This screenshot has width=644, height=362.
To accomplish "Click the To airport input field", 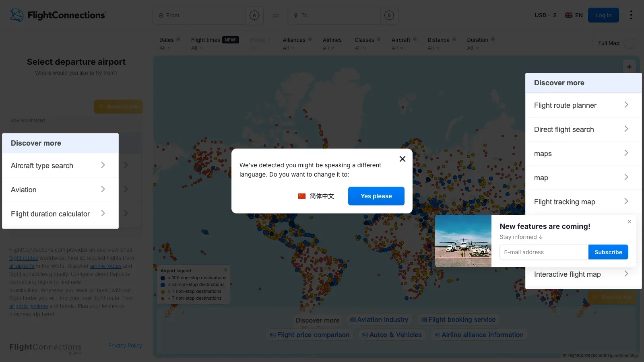I will click(334, 15).
